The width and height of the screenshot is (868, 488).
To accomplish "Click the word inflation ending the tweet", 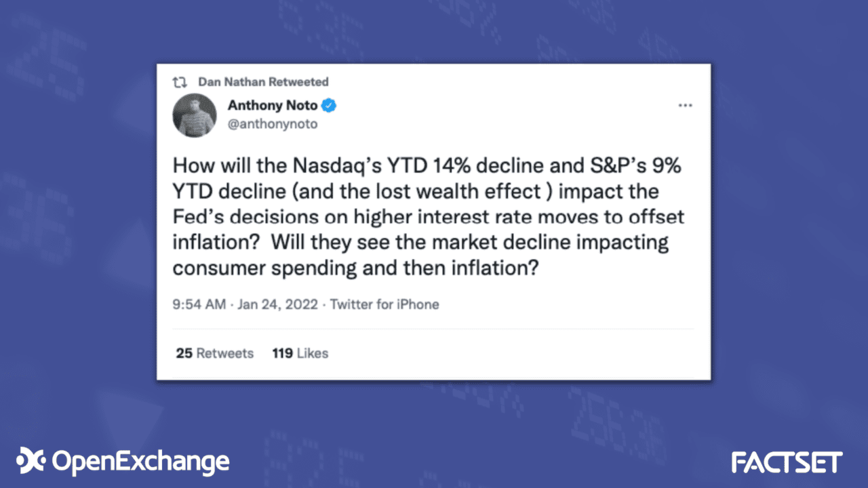I will [494, 268].
